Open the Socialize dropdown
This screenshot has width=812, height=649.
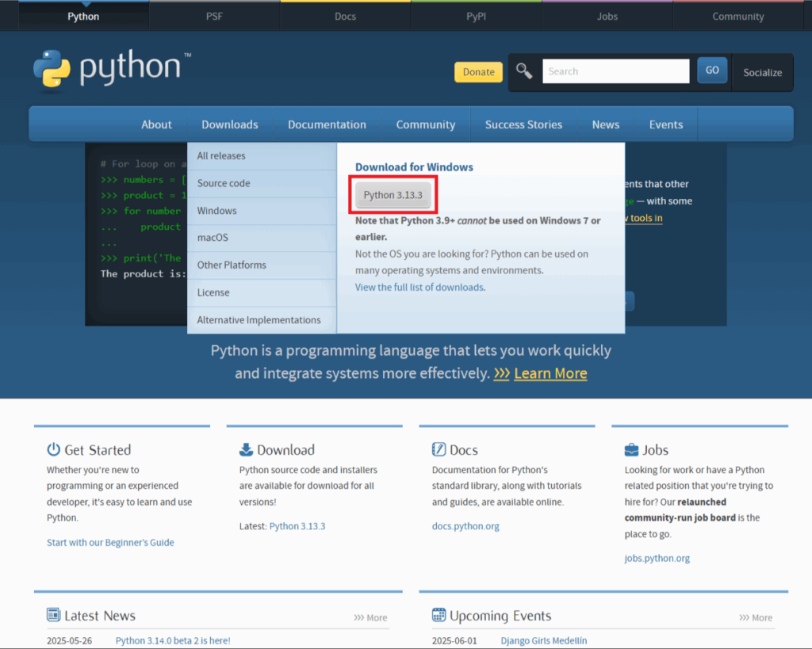(762, 72)
